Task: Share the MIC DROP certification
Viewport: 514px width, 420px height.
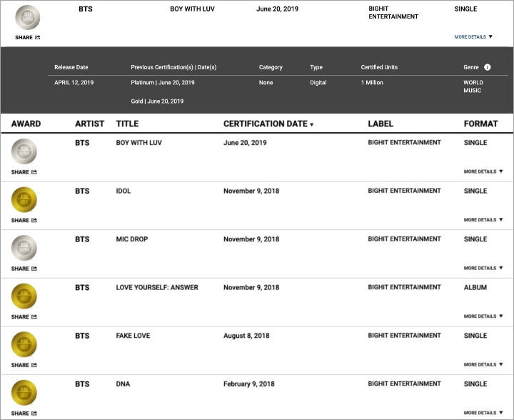Action: pyautogui.click(x=24, y=269)
